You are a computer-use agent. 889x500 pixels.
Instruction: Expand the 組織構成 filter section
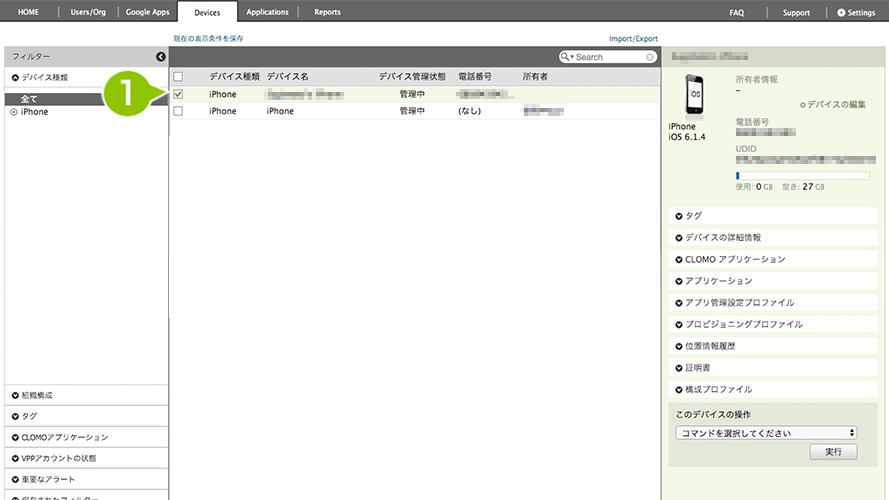click(86, 395)
